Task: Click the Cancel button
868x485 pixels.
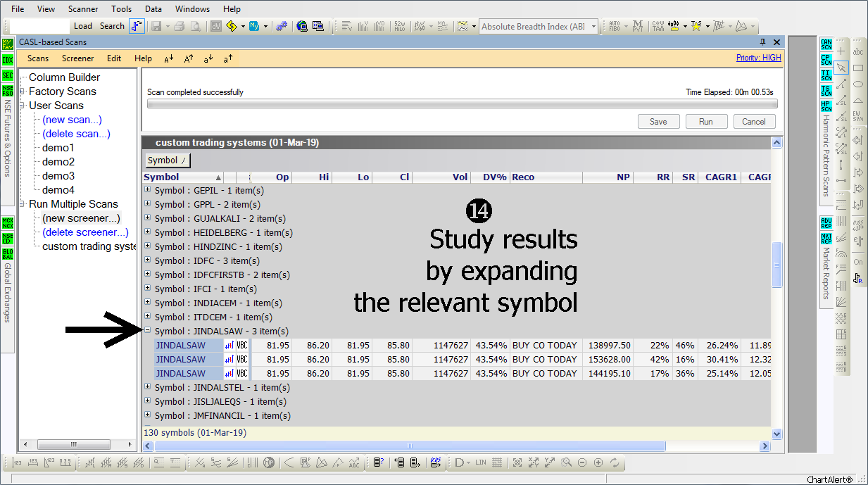Action: 754,122
